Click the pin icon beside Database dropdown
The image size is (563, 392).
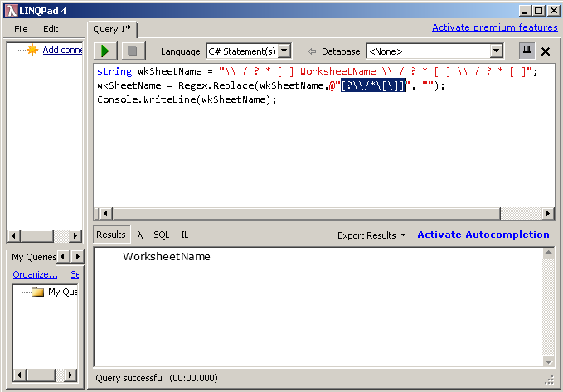pos(527,51)
